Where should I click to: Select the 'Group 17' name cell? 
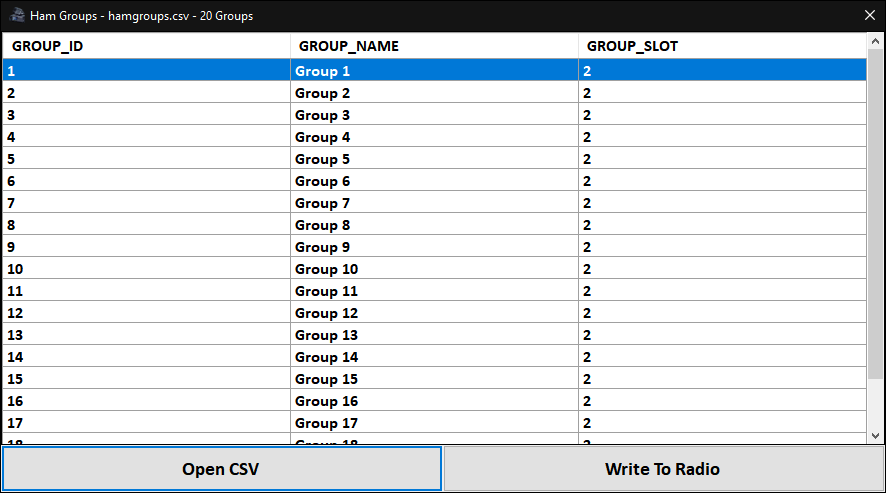pos(435,423)
